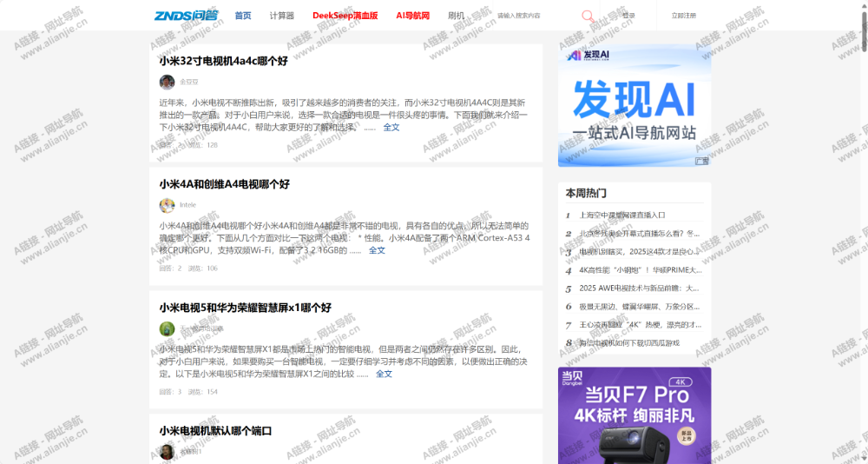Viewport: 868px width, 464px height.
Task: Open hot item 海信电视机如何下载切西瓜游戏
Action: 629,343
